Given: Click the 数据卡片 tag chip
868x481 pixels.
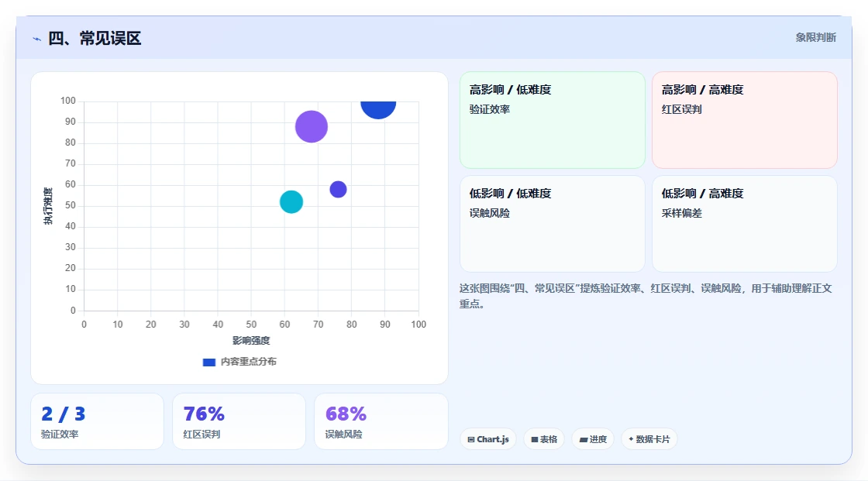Looking at the screenshot, I should [649, 439].
